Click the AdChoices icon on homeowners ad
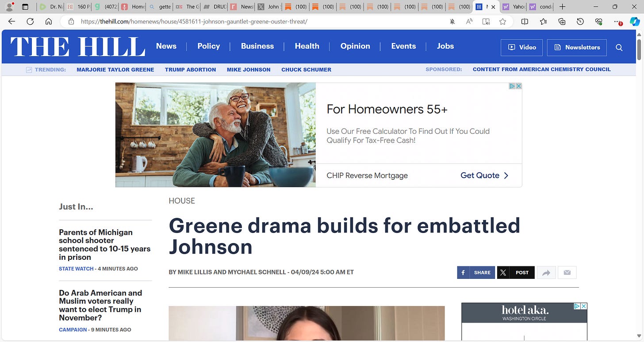 click(512, 86)
